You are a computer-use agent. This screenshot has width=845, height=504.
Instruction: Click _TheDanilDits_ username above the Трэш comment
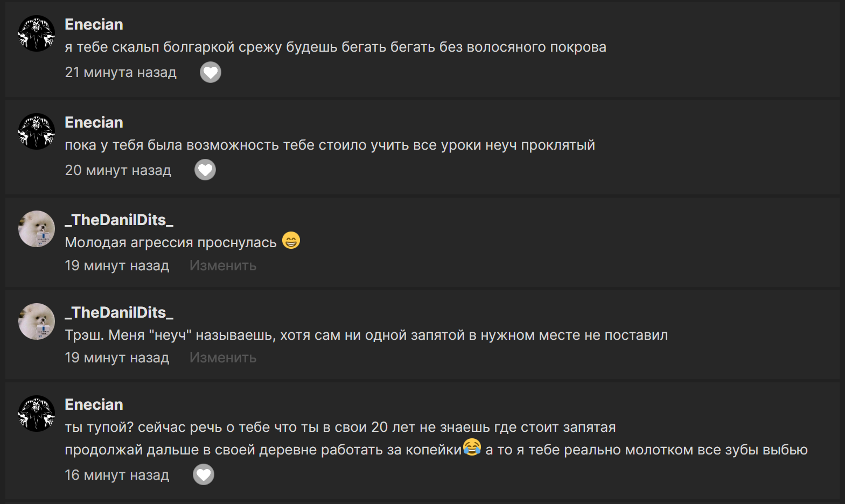(x=118, y=312)
